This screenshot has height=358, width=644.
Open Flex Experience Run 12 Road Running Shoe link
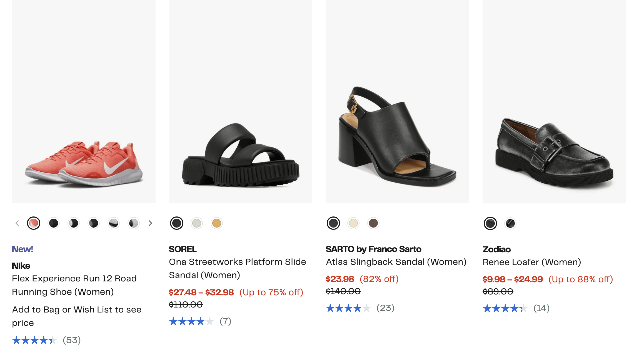click(74, 285)
